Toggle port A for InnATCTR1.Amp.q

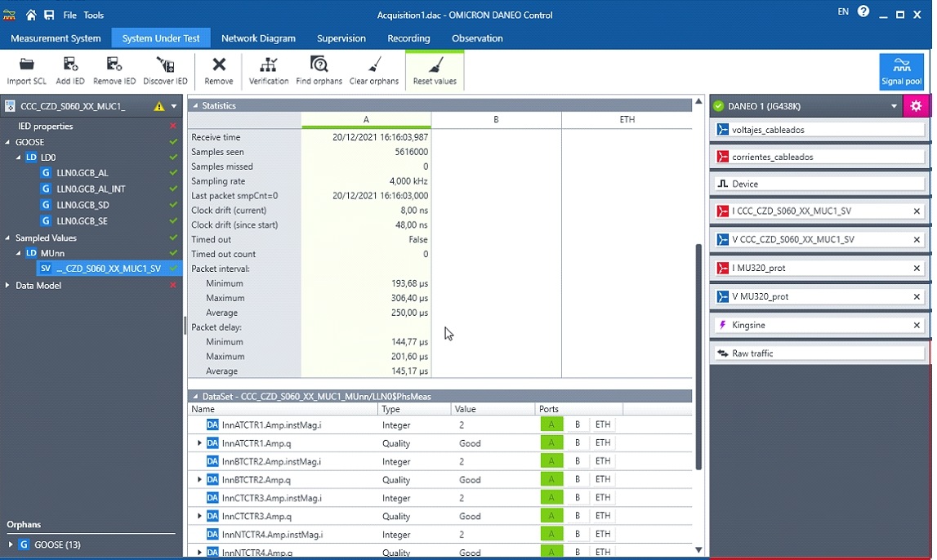coord(551,443)
